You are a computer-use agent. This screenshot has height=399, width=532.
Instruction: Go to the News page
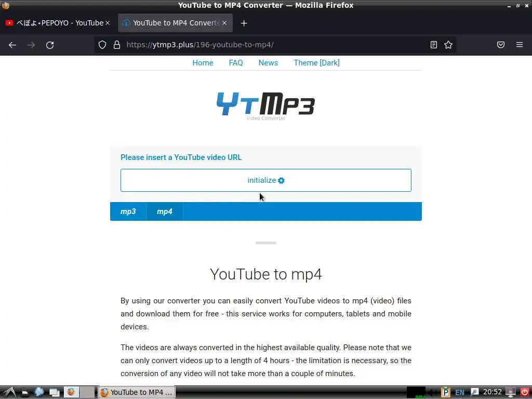[268, 63]
